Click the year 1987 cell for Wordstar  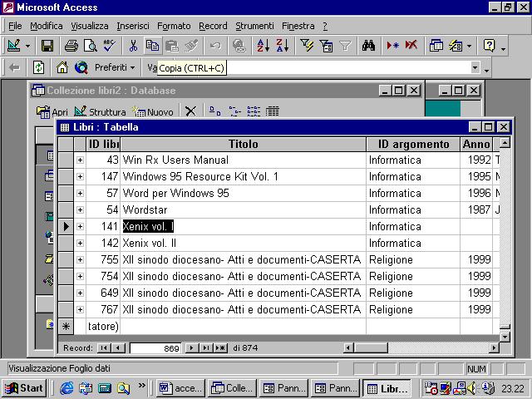476,209
